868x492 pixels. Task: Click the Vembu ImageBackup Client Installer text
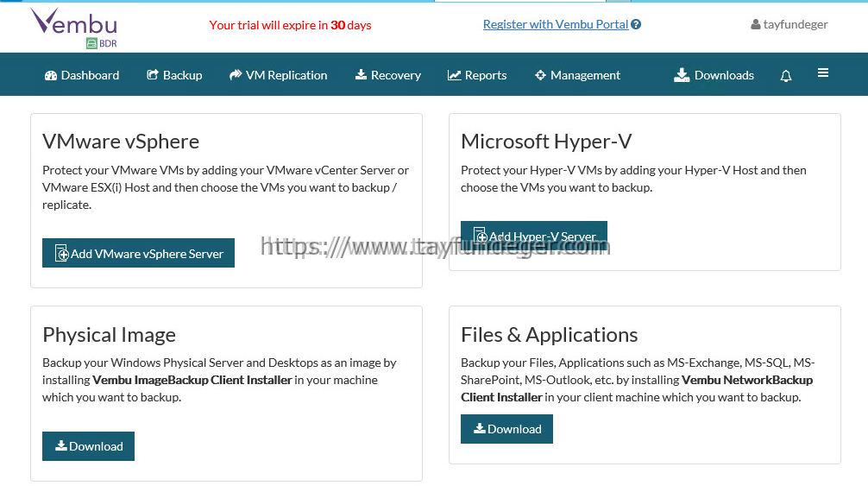[x=192, y=380]
